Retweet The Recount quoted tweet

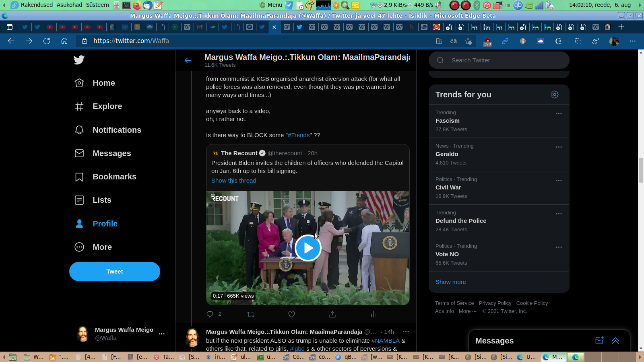[x=251, y=314]
